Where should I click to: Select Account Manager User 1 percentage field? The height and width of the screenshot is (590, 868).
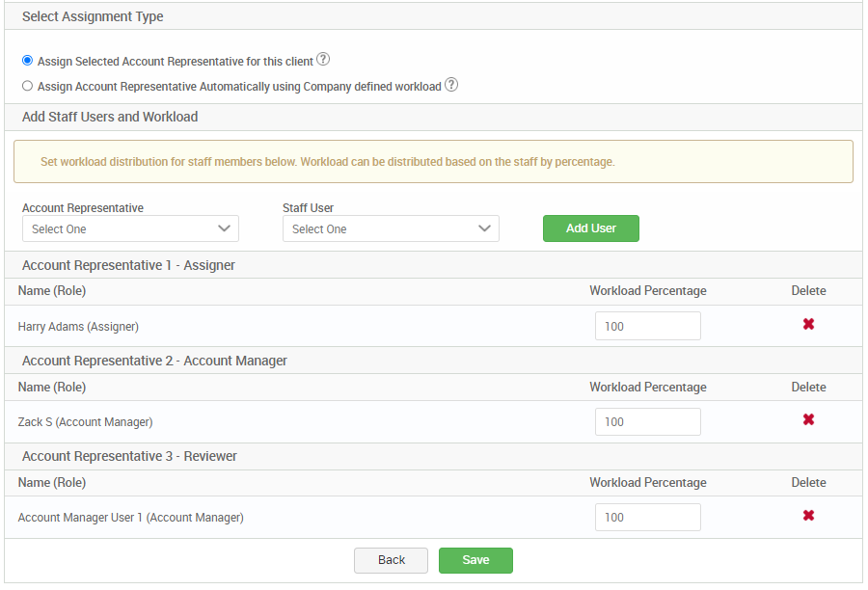click(x=647, y=517)
